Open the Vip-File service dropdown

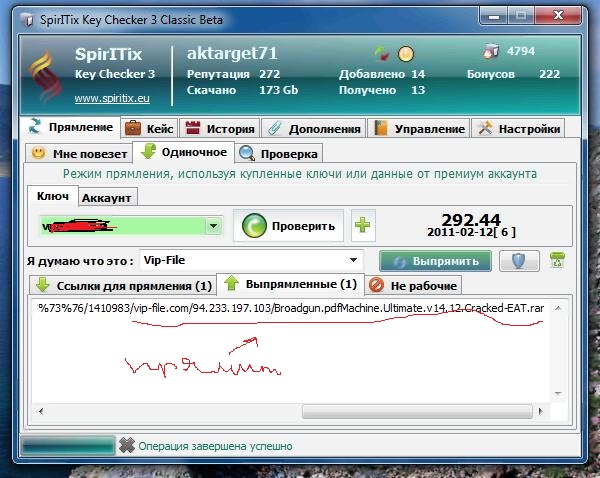(x=251, y=260)
